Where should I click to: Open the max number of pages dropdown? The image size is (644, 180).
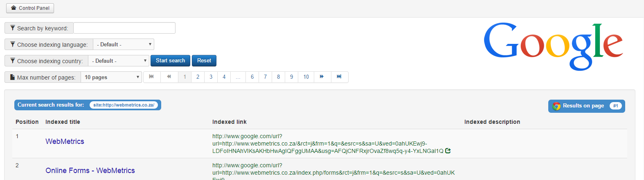coord(111,77)
